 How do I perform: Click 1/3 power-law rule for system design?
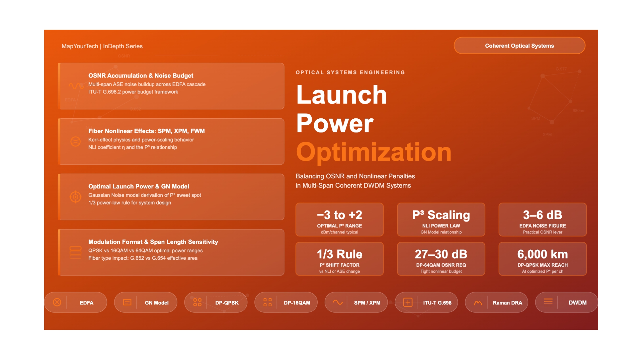point(130,203)
